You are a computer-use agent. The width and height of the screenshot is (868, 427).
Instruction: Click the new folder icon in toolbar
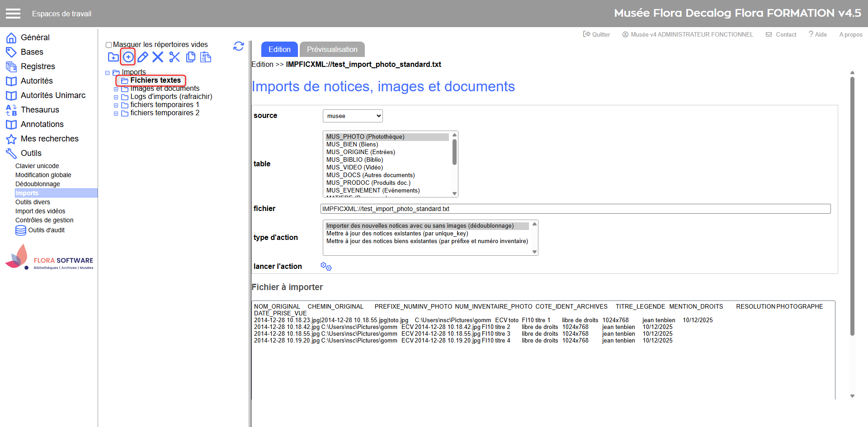tap(113, 57)
